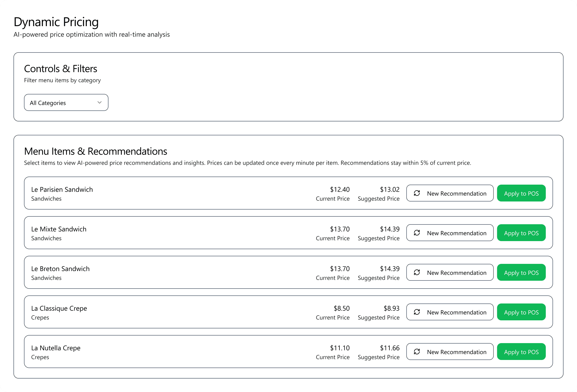Apply La Nutella Crepe price to POS
Image resolution: width=577 pixels, height=392 pixels.
521,352
